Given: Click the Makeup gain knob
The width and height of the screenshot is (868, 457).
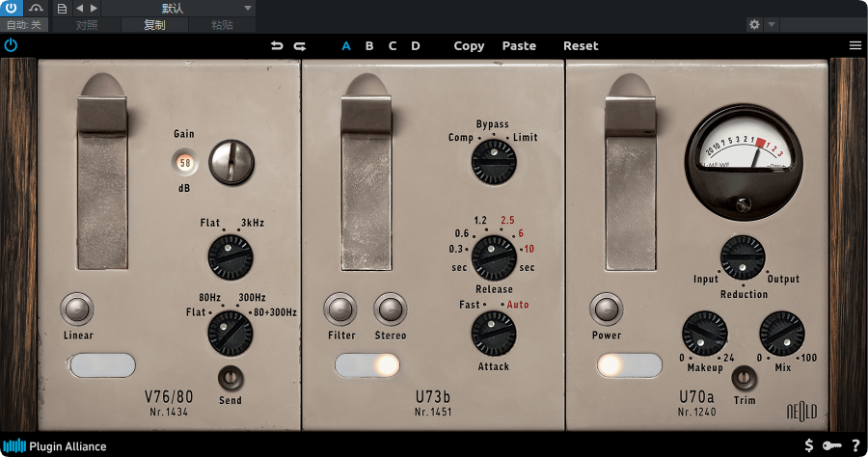Looking at the screenshot, I should coord(705,334).
